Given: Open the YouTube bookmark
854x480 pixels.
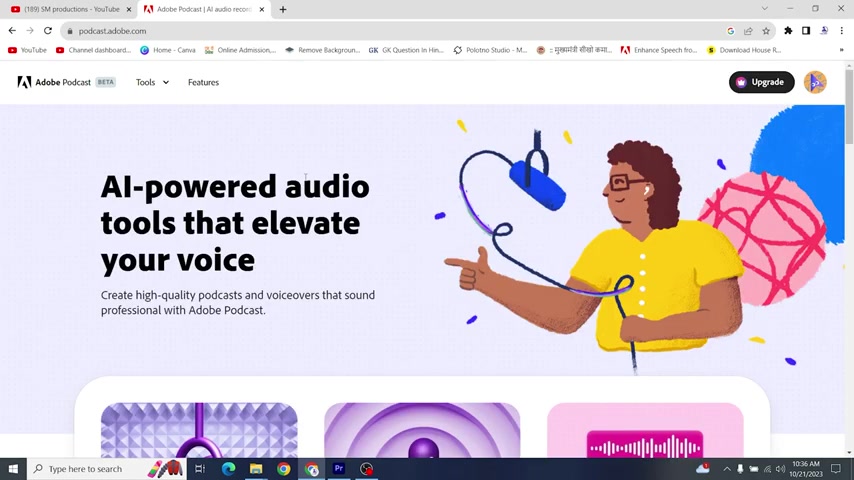Looking at the screenshot, I should pos(27,50).
